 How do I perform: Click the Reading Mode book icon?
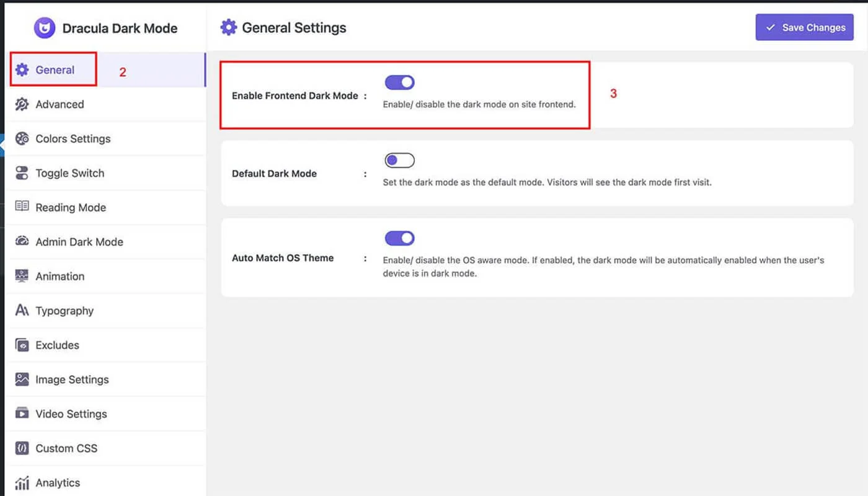[22, 207]
